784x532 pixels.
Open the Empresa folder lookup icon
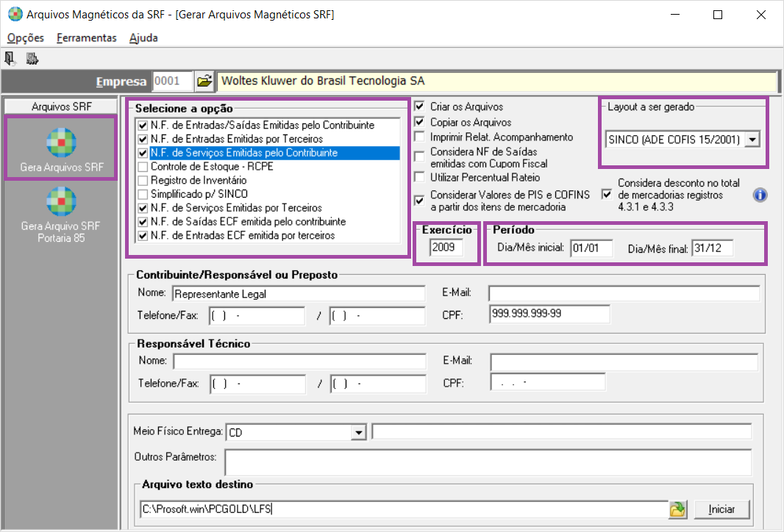point(204,81)
